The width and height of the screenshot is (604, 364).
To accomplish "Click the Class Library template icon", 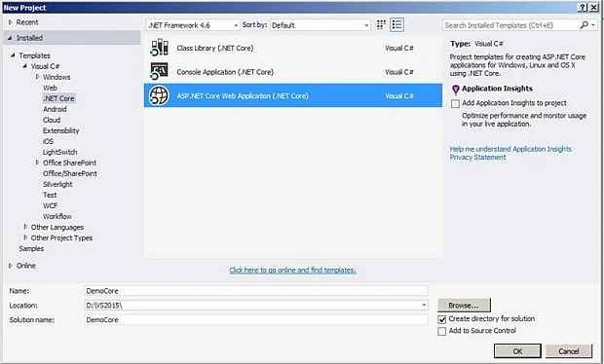I will tap(160, 48).
